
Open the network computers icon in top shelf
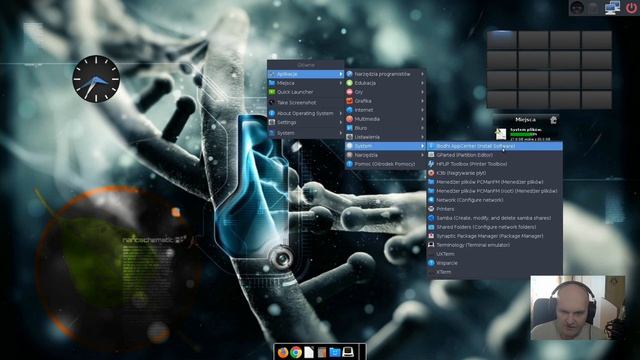click(612, 8)
